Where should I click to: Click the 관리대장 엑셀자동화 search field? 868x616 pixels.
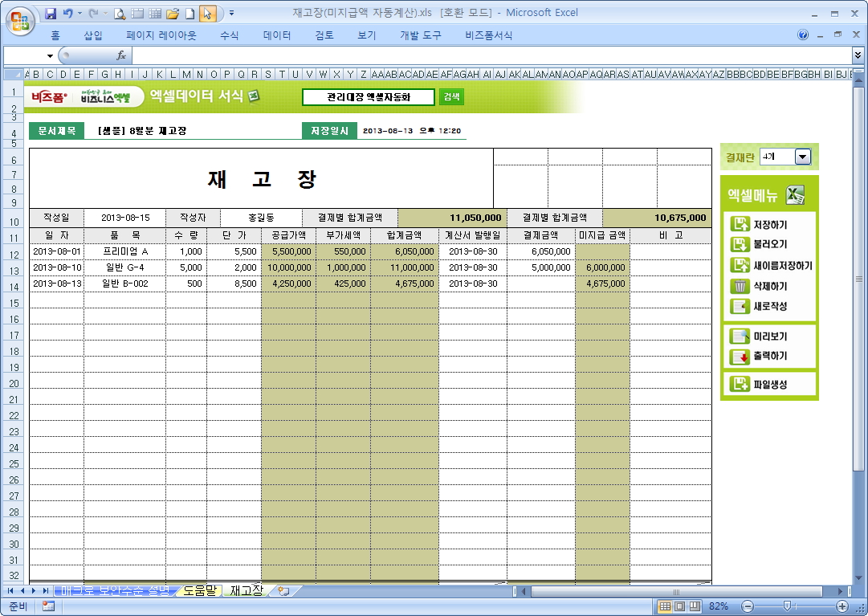point(369,97)
